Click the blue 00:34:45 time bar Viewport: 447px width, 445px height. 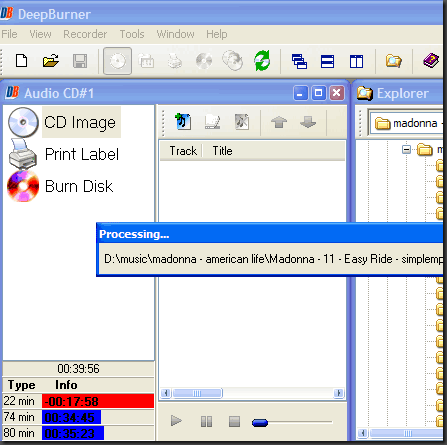[71, 417]
